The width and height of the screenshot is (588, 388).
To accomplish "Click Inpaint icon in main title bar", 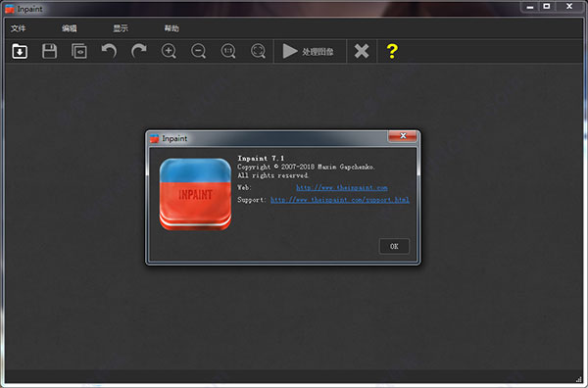I will (10, 9).
